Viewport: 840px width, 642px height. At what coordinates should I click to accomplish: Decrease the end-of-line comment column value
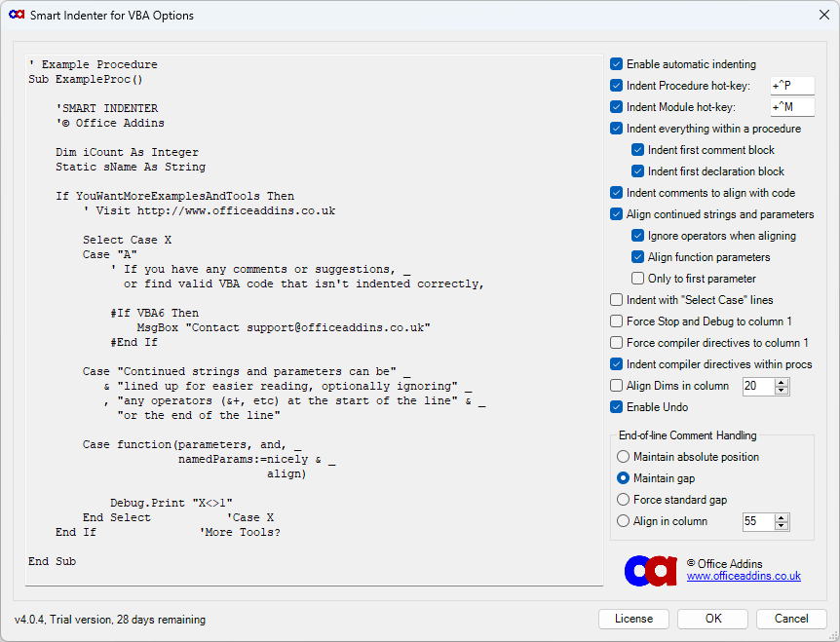(782, 526)
